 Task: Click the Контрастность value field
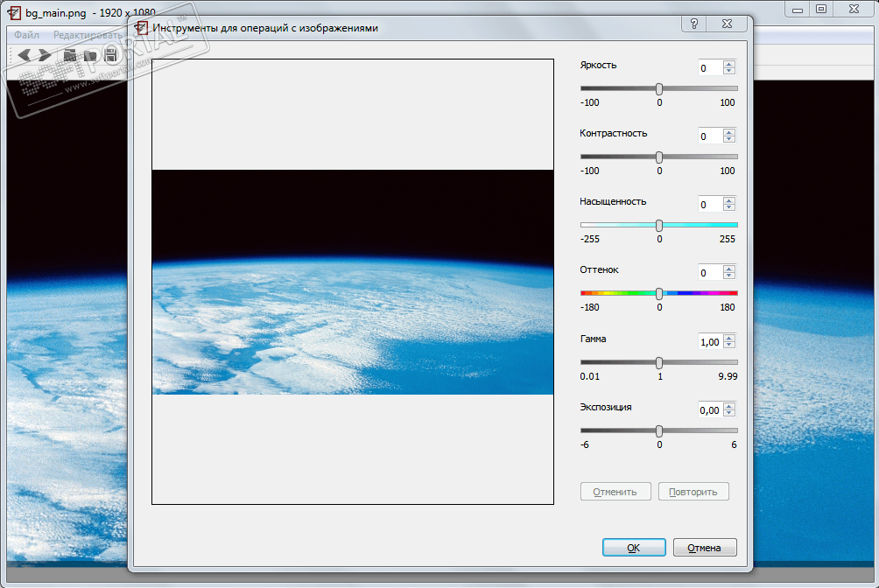pos(710,136)
